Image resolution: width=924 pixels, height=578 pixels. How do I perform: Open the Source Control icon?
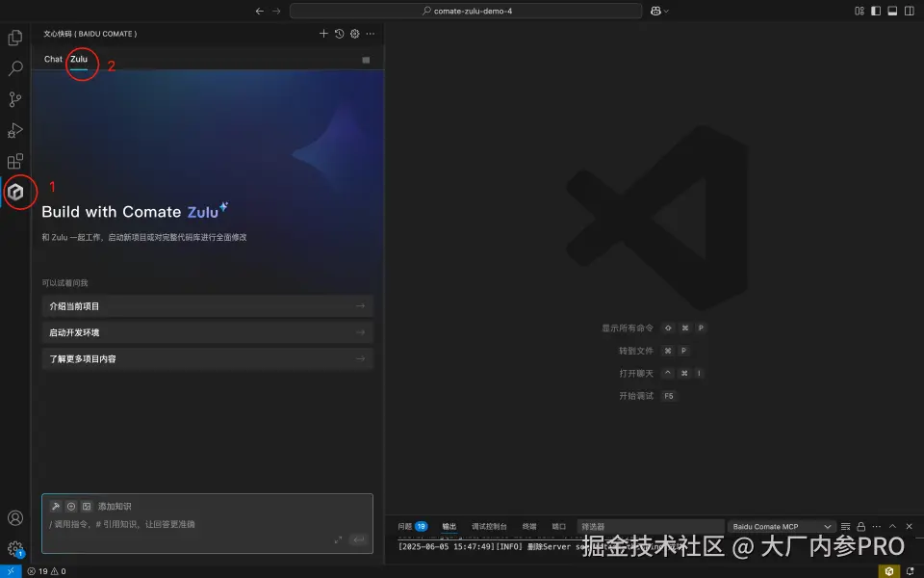click(14, 99)
